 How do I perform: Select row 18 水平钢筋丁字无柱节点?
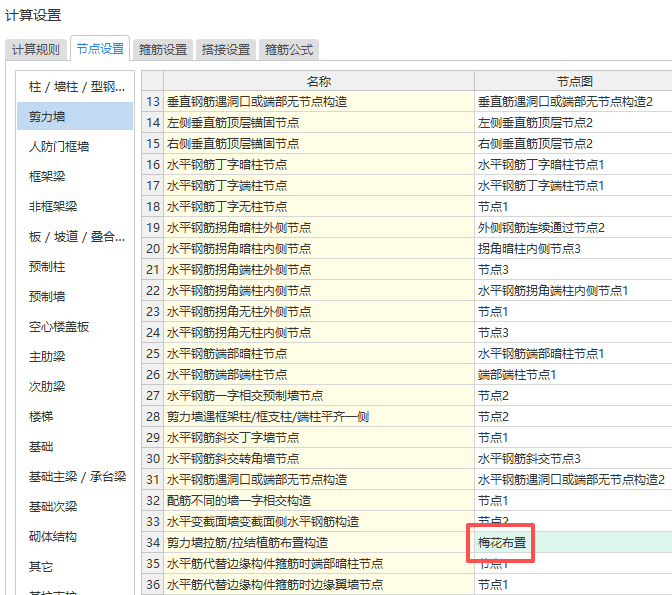tap(319, 207)
